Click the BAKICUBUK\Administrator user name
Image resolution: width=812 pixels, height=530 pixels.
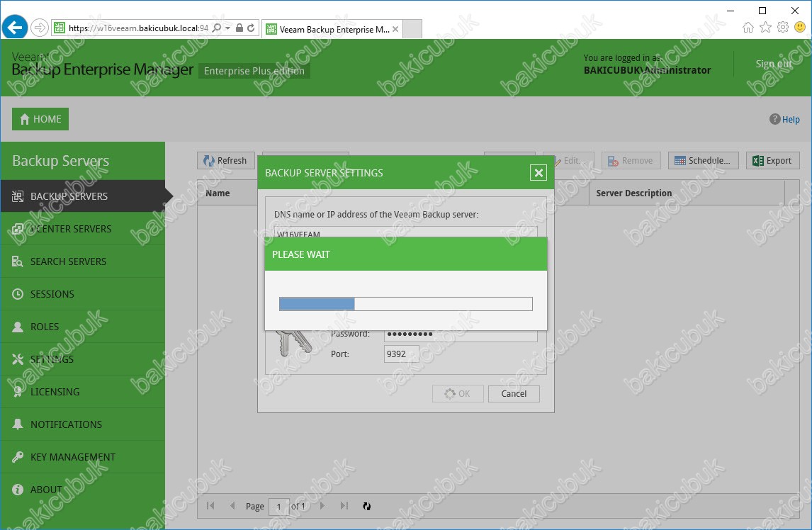[x=648, y=70]
